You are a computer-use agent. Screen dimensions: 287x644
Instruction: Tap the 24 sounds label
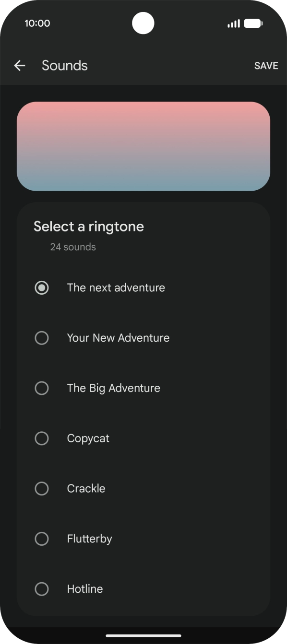click(72, 247)
